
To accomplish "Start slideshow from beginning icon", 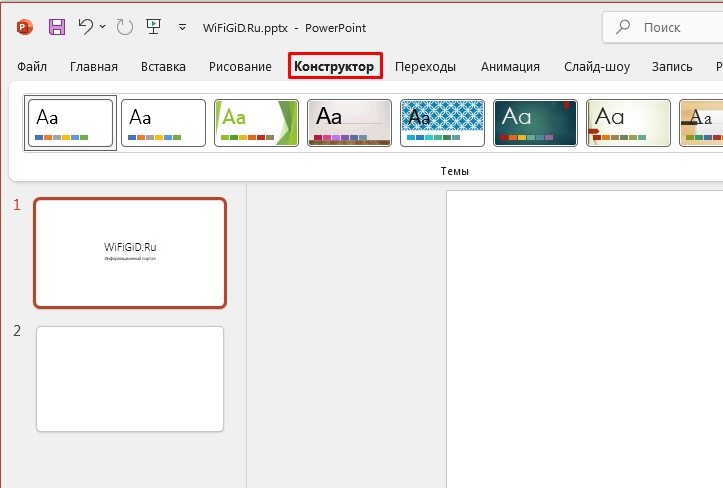I will tap(153, 27).
